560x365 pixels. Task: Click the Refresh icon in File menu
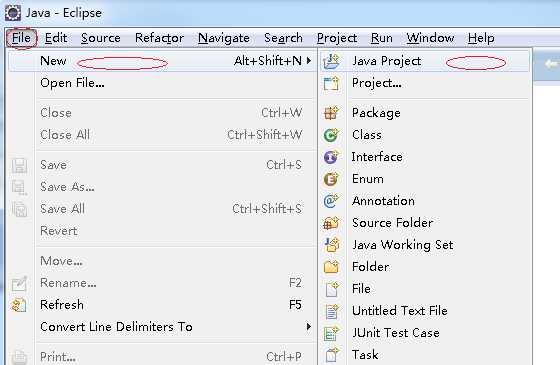point(19,305)
